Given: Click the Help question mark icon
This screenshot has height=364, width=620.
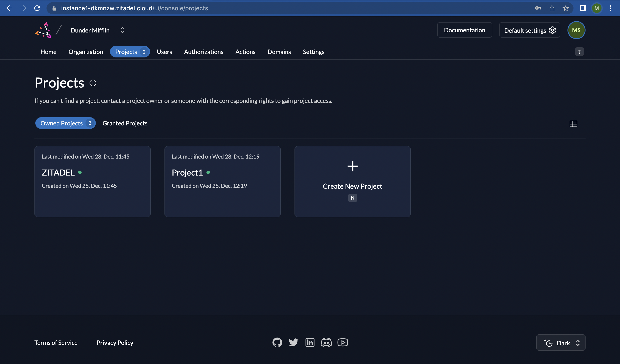Looking at the screenshot, I should coord(580,52).
